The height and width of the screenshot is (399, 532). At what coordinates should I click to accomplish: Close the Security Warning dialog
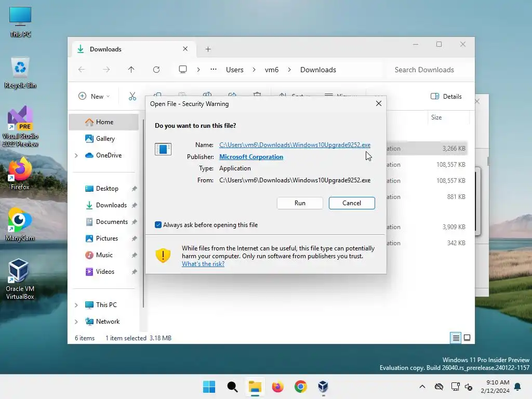click(379, 103)
